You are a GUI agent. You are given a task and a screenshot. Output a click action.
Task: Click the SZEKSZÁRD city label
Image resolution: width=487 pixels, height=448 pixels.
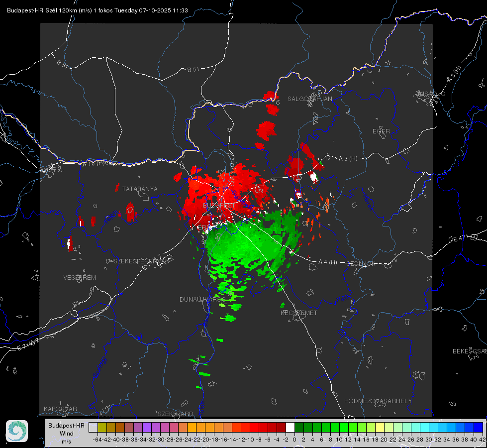coord(176,414)
